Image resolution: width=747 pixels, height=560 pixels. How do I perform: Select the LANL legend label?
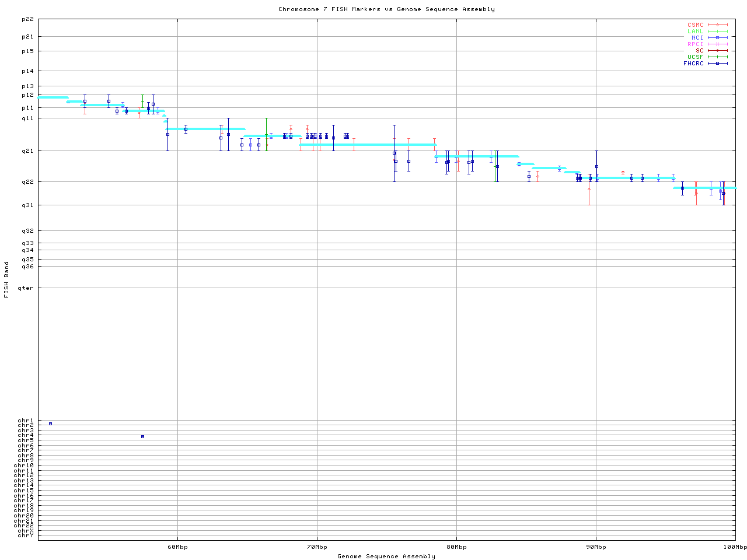[x=695, y=31]
